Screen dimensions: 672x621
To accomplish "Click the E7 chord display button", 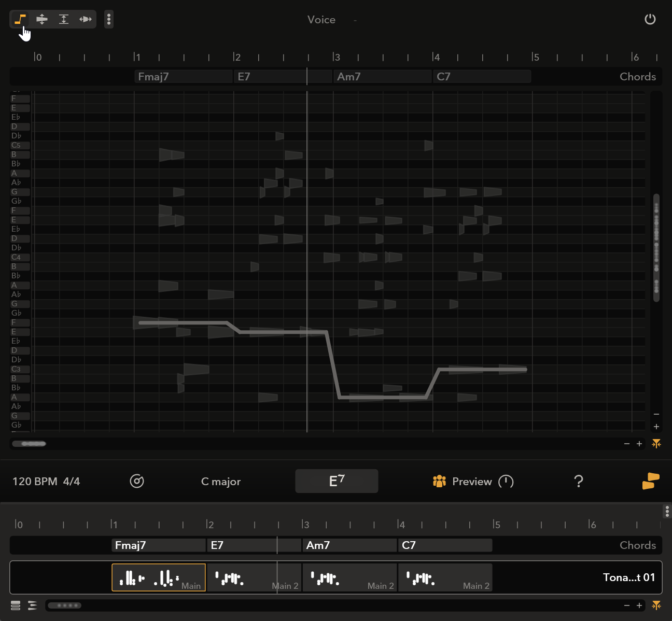I will [337, 481].
